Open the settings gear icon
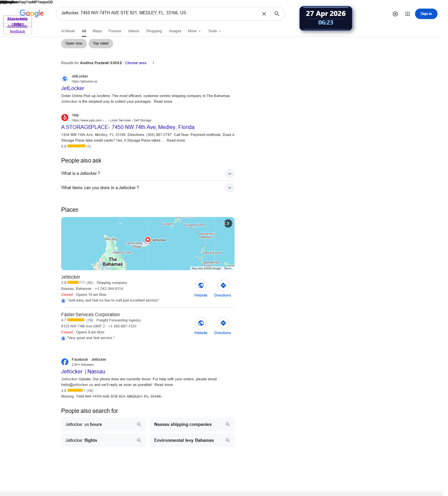 pos(395,14)
